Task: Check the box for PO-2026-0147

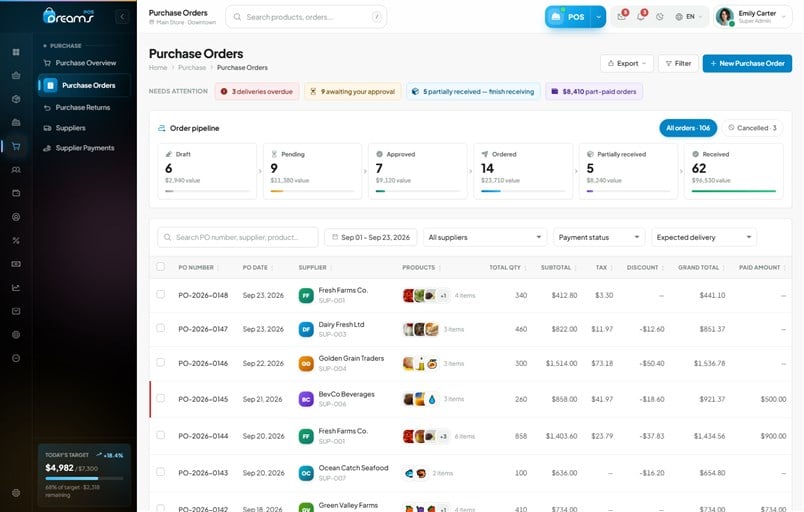Action: [160, 328]
